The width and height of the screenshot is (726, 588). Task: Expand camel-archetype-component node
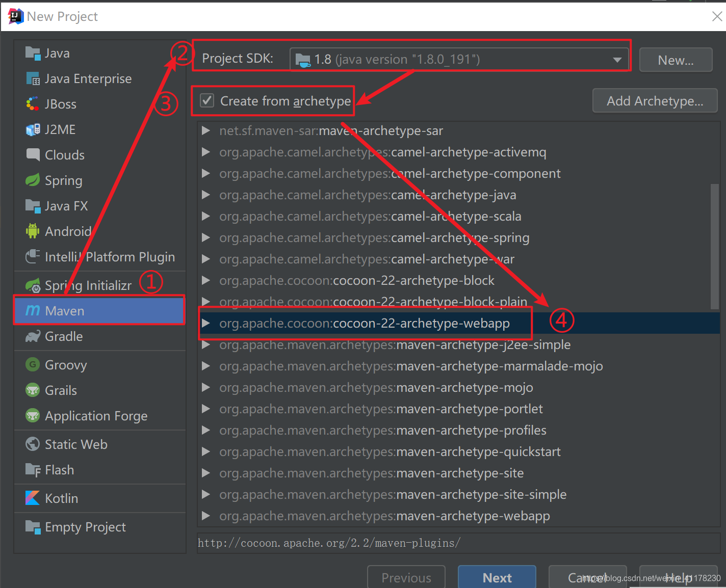(x=206, y=173)
